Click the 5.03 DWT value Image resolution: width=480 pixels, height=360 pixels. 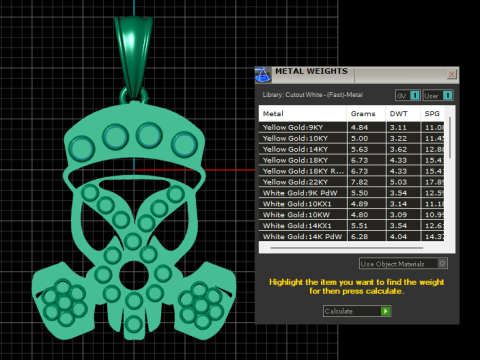(398, 182)
